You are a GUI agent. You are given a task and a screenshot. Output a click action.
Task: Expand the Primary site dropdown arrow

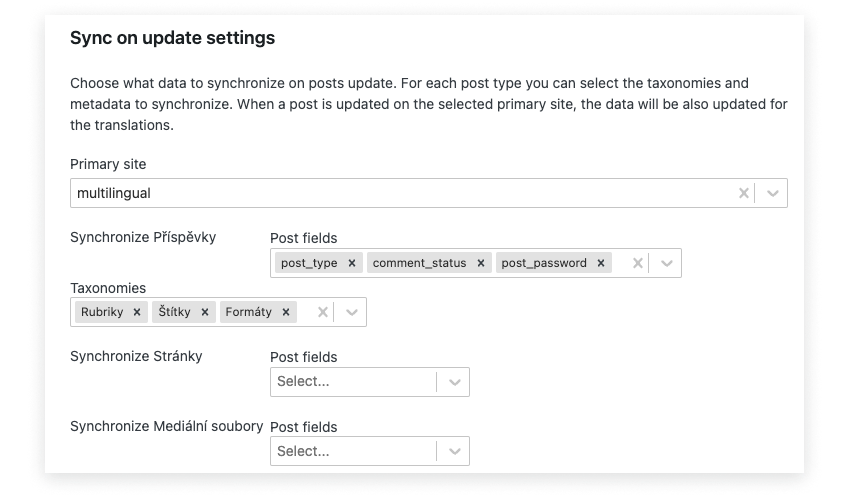(772, 193)
